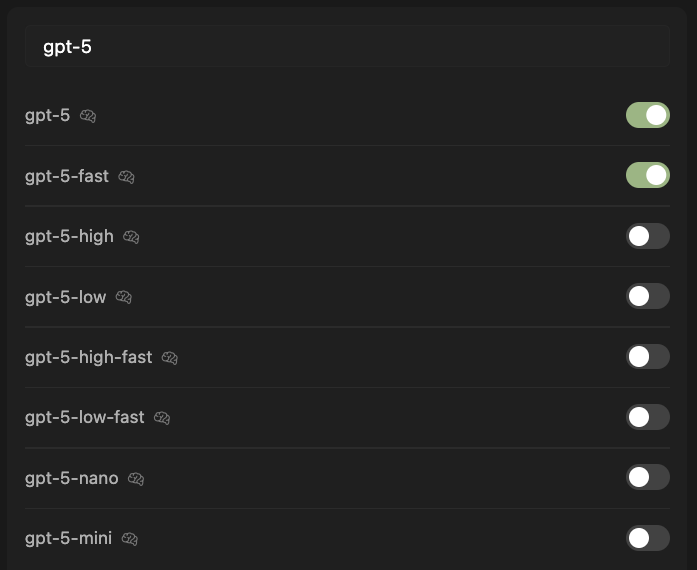Enable the gpt-5-mini model switch

648,538
